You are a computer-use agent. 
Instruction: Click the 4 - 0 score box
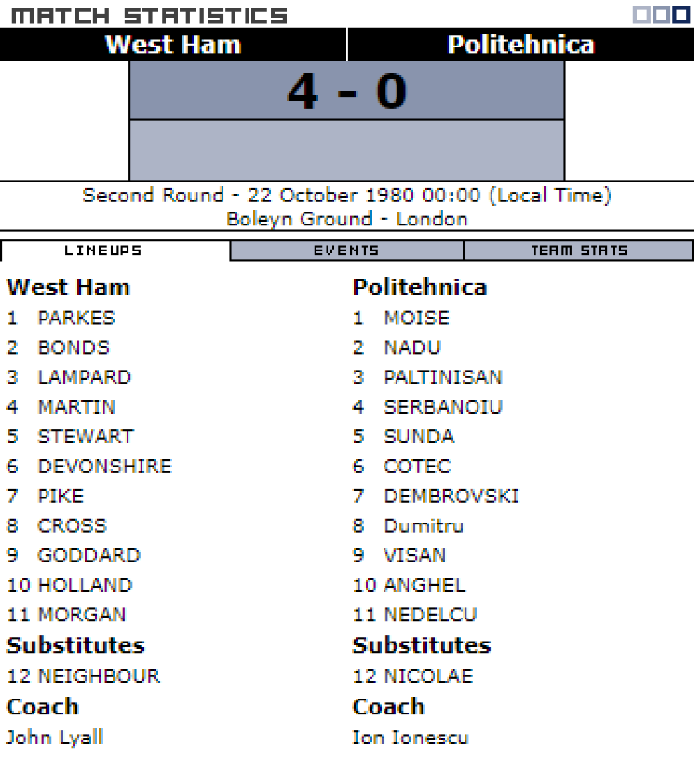click(346, 91)
